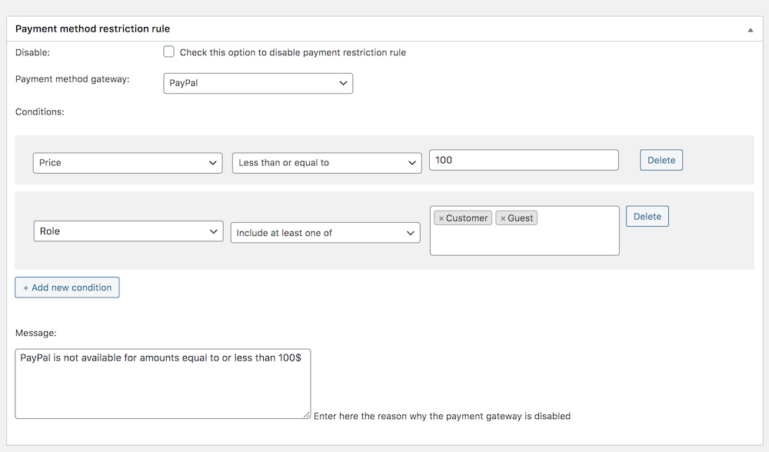769x452 pixels.
Task: Click the chevron arrow of the PayPal select
Action: click(x=343, y=84)
